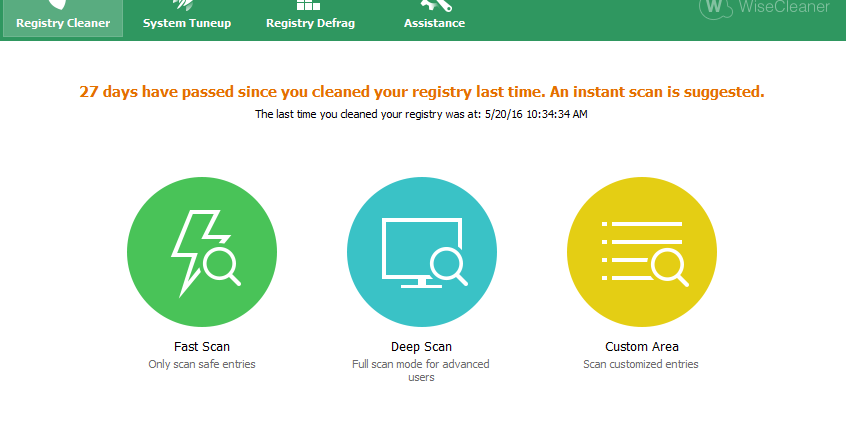Viewport: 846px width, 444px height.
Task: Click the Fast Scan label
Action: [202, 346]
